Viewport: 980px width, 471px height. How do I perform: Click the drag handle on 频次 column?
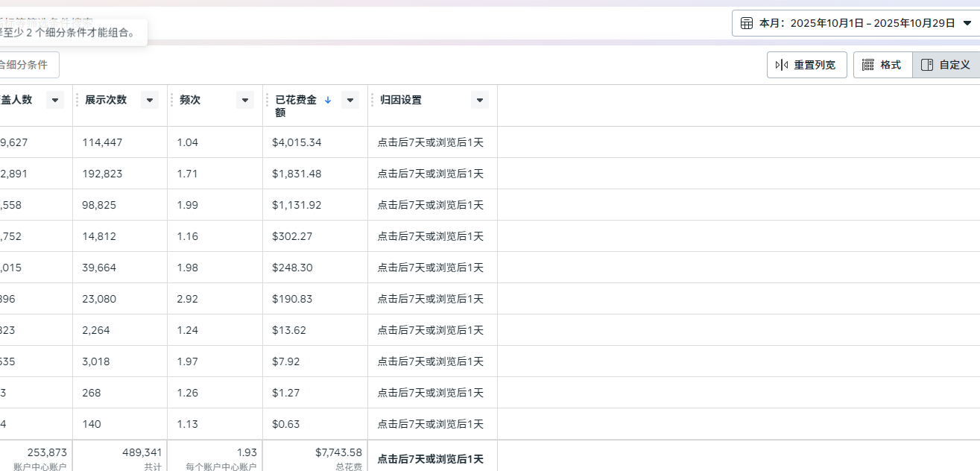click(171, 100)
